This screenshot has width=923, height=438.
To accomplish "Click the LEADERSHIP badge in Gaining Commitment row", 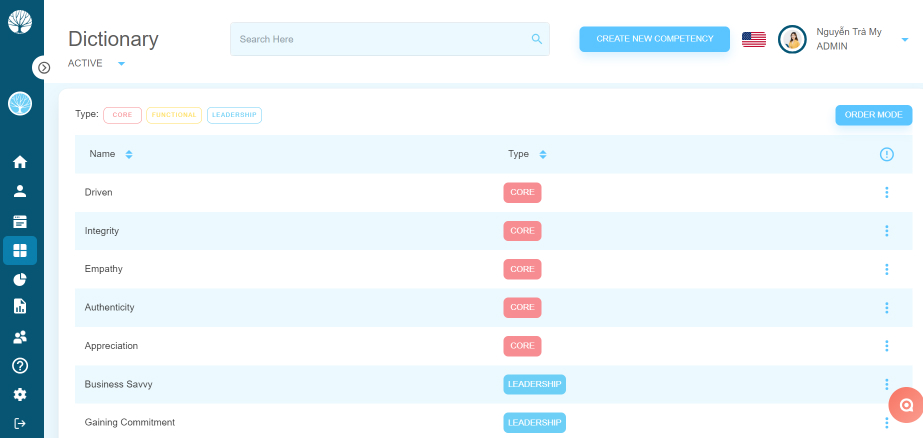I will 534,422.
